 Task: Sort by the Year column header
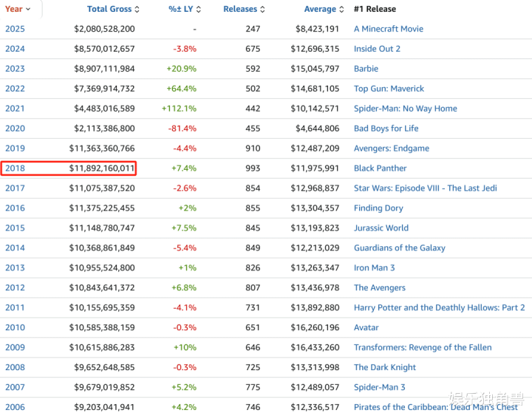pyautogui.click(x=17, y=9)
